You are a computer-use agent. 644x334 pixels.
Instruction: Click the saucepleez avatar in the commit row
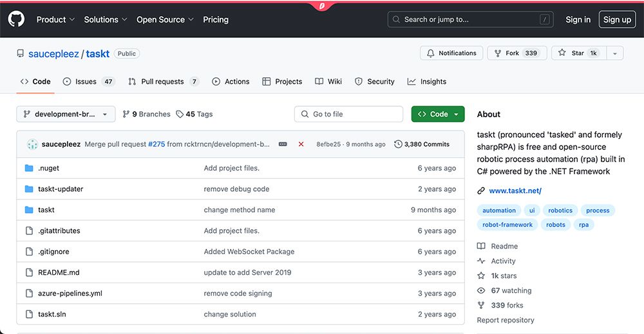32,144
